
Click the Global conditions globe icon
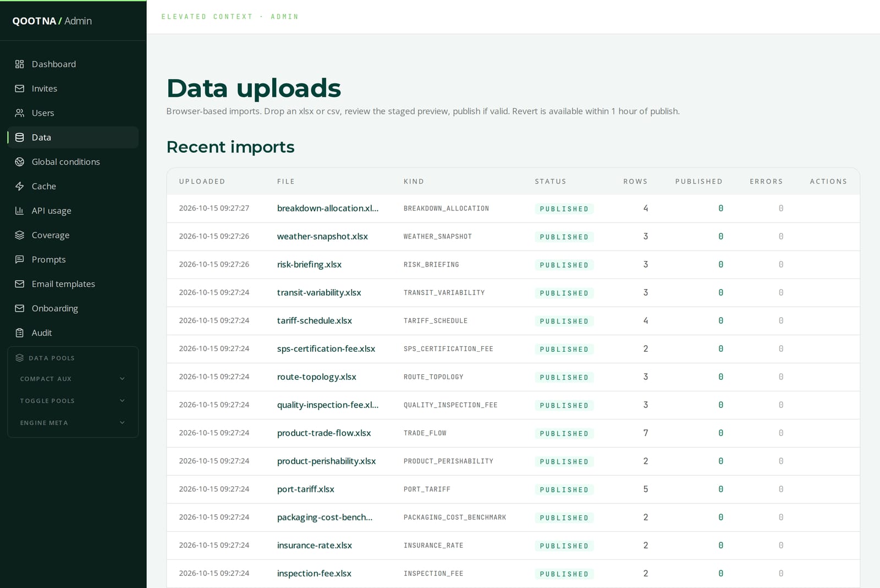(x=20, y=162)
